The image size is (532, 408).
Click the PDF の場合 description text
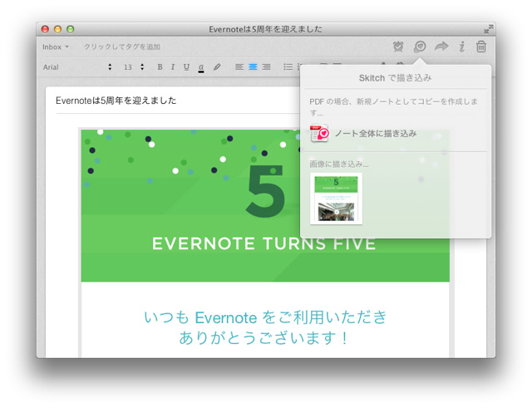pos(393,107)
